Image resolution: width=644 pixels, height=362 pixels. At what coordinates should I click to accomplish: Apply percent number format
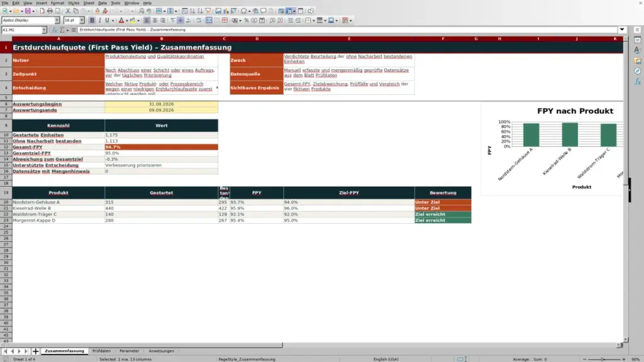point(246,20)
